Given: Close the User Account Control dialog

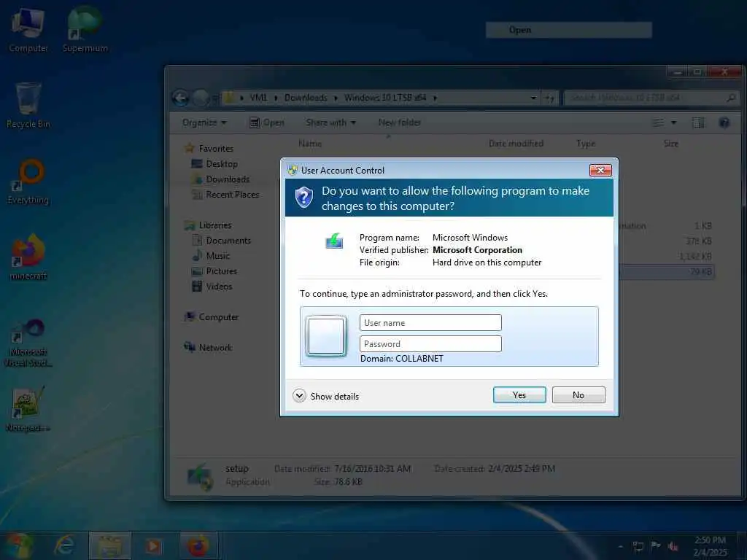Looking at the screenshot, I should pos(600,170).
